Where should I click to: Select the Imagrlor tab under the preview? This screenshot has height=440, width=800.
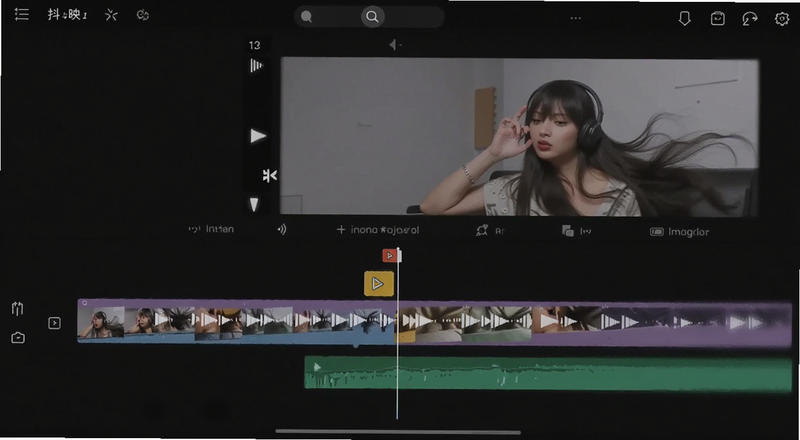(x=679, y=232)
